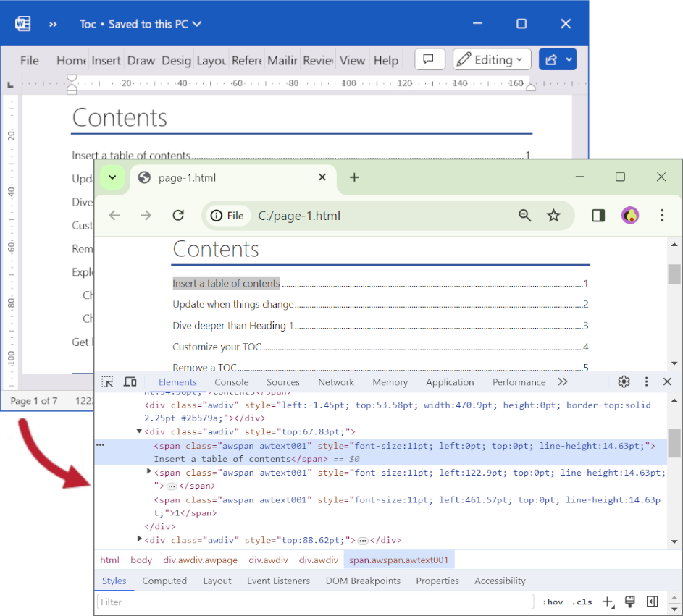683x616 pixels.
Task: Click the Page 1 of 7 status indicator
Action: click(x=34, y=401)
